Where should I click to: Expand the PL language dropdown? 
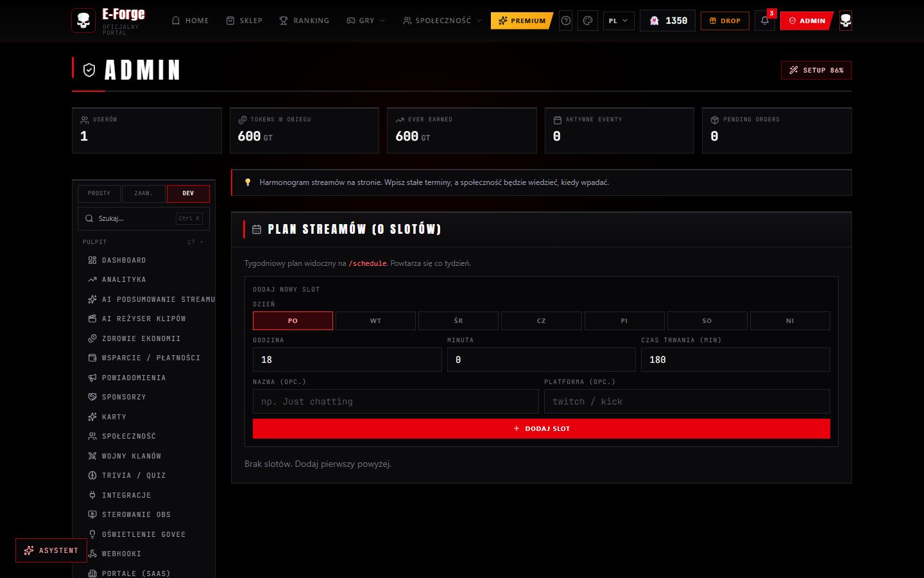tap(619, 21)
